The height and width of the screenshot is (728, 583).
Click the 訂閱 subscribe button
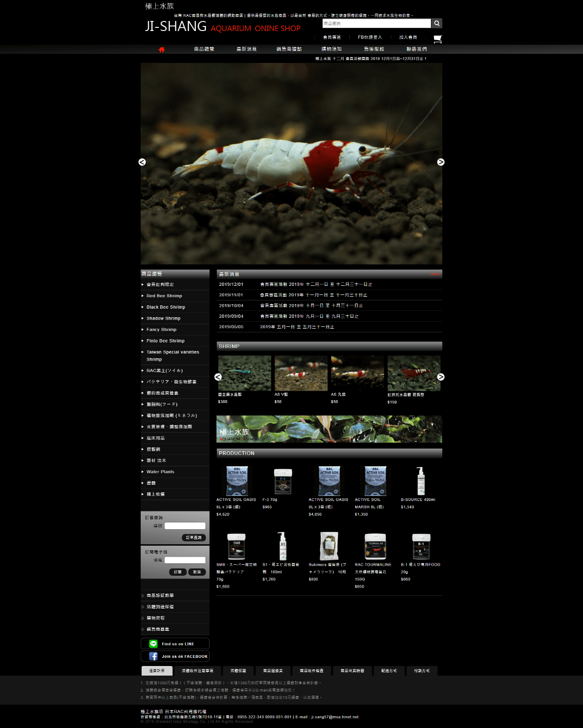click(178, 572)
